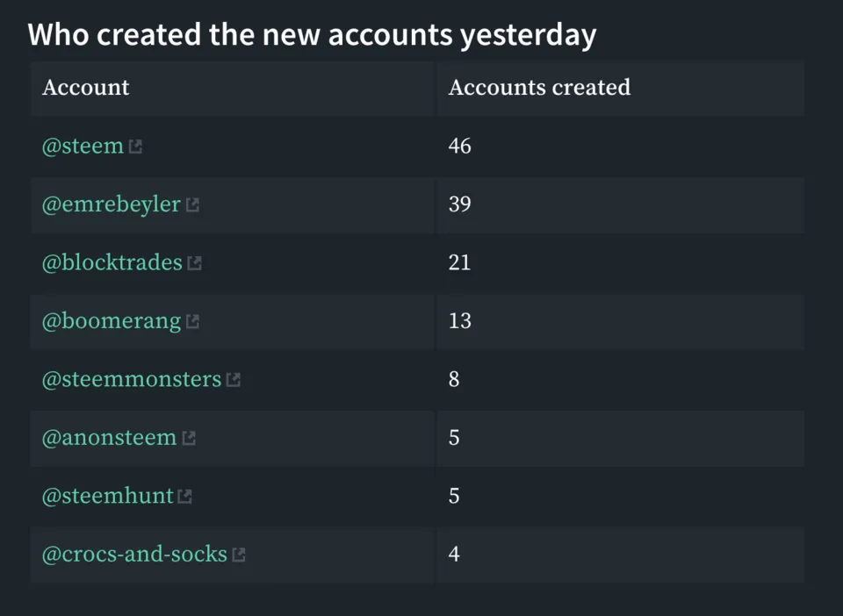The width and height of the screenshot is (843, 616).
Task: Open the @anonsteem account link
Action: [109, 438]
